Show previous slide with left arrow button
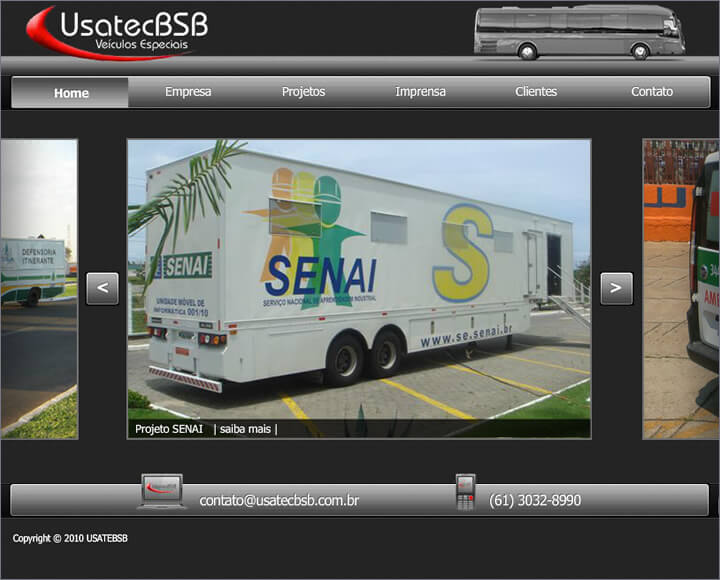720x580 pixels. 102,288
